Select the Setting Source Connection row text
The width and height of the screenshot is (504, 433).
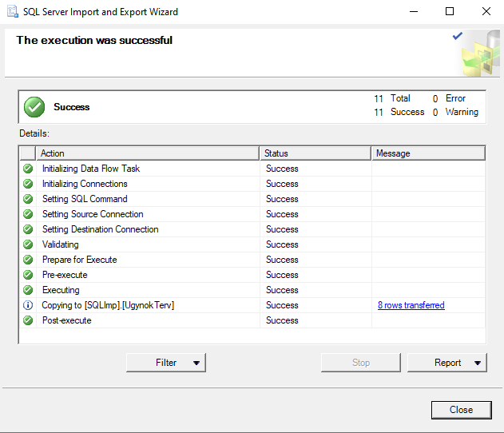93,214
